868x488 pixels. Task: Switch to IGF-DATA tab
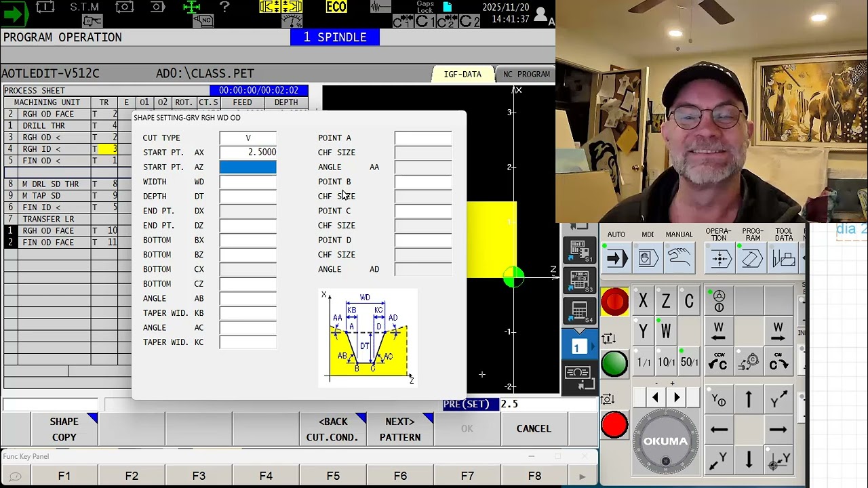[x=462, y=74]
